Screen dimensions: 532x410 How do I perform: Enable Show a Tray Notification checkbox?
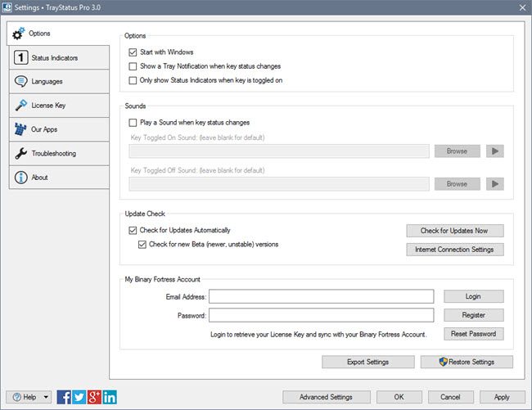[133, 66]
